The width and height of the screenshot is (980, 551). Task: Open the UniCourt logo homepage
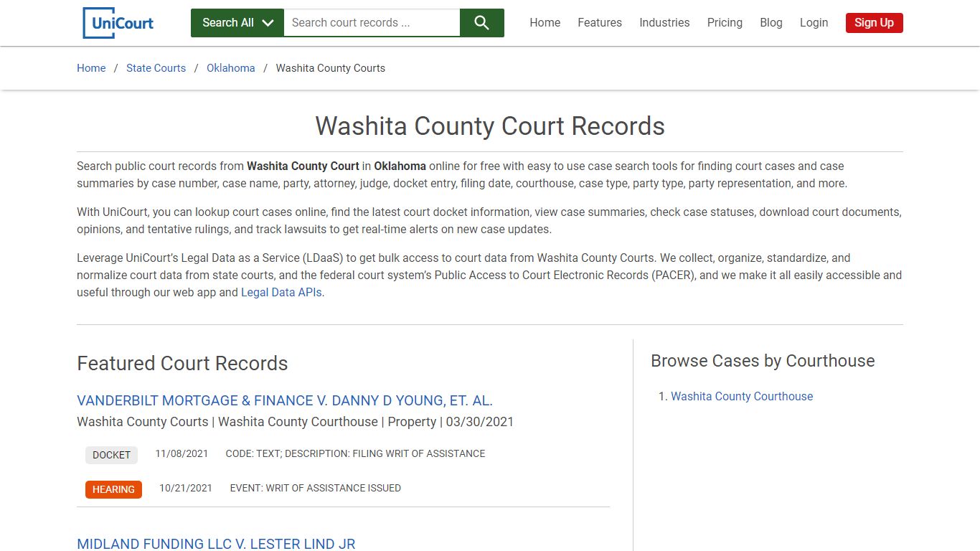pos(118,23)
